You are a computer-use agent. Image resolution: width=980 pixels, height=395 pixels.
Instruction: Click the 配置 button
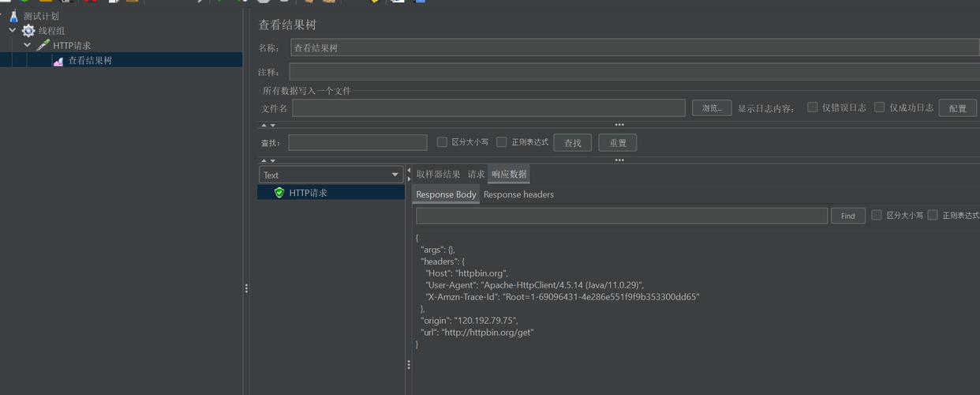[957, 108]
